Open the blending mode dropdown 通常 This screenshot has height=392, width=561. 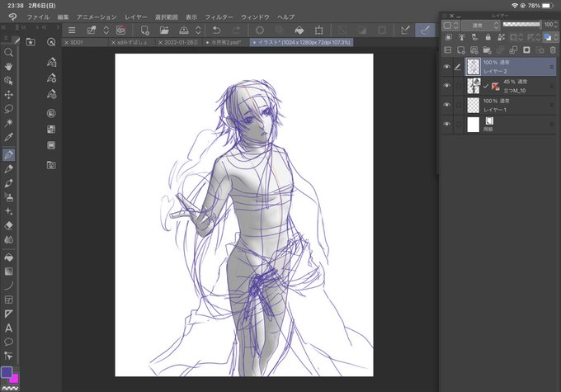coord(480,25)
